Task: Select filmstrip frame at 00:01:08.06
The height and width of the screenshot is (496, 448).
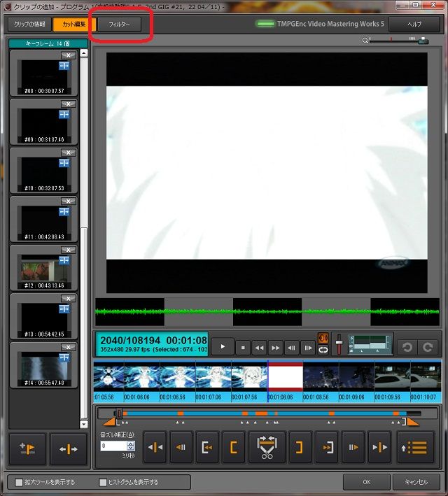Action: tap(285, 381)
